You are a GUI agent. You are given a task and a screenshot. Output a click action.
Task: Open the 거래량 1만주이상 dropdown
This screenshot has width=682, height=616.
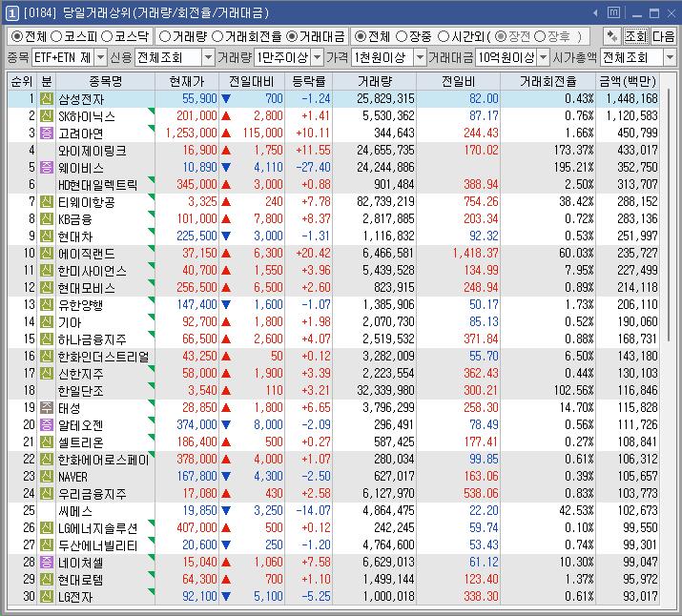[318, 57]
